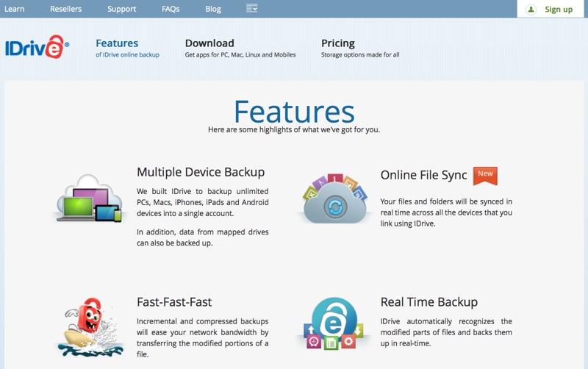Click the Real Time Backup icon

coord(334,323)
